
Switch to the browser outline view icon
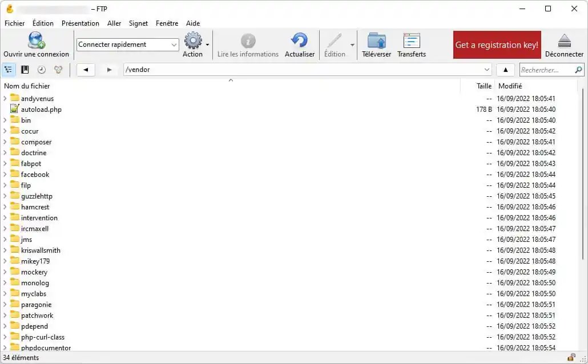pos(8,70)
